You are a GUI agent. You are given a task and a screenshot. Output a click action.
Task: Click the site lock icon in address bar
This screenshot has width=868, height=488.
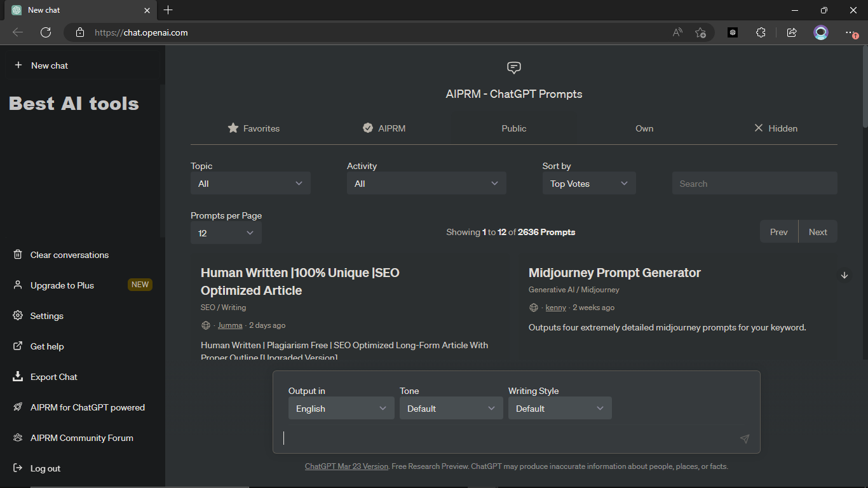tap(79, 32)
